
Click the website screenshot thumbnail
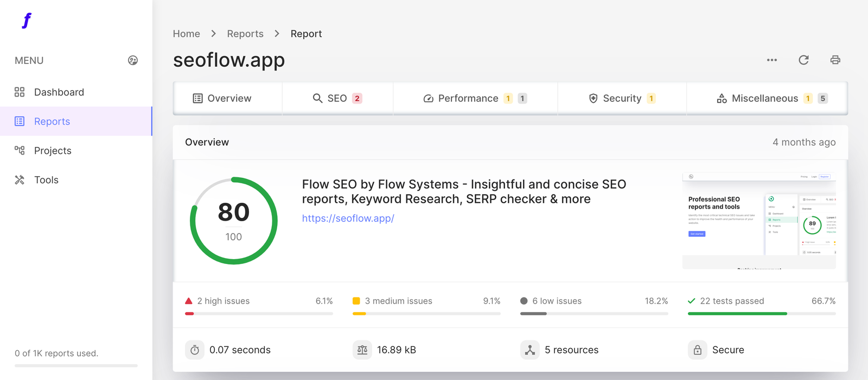[x=758, y=221]
